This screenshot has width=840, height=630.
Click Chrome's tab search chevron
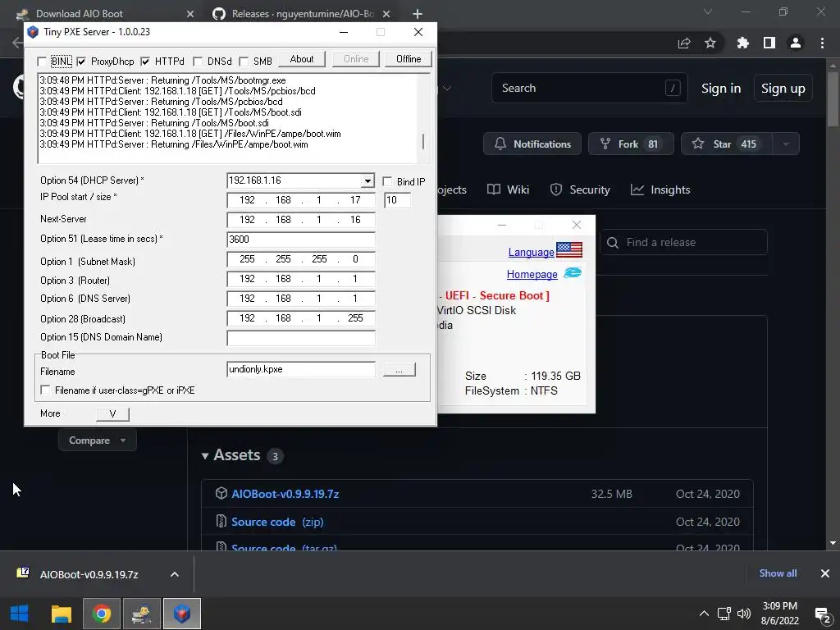click(x=708, y=11)
